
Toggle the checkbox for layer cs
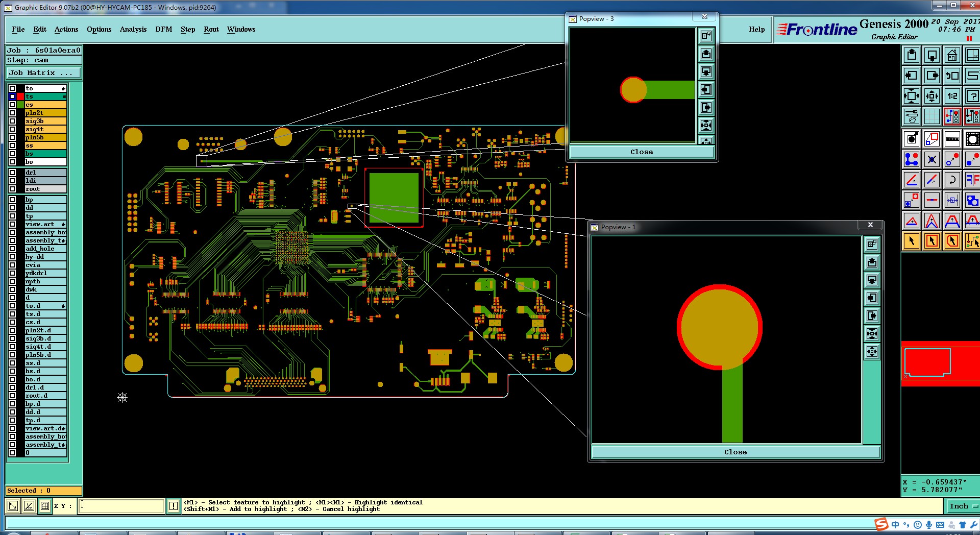[12, 105]
